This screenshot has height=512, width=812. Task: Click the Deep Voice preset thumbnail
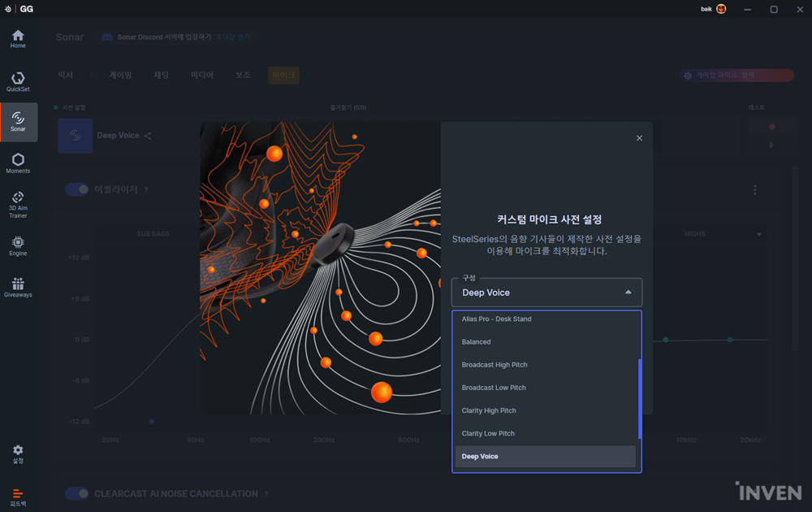75,136
